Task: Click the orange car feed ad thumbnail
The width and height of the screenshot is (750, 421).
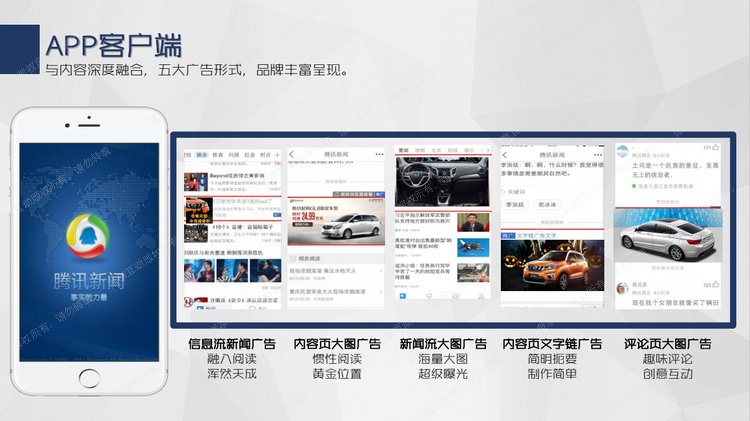Action: (199, 210)
